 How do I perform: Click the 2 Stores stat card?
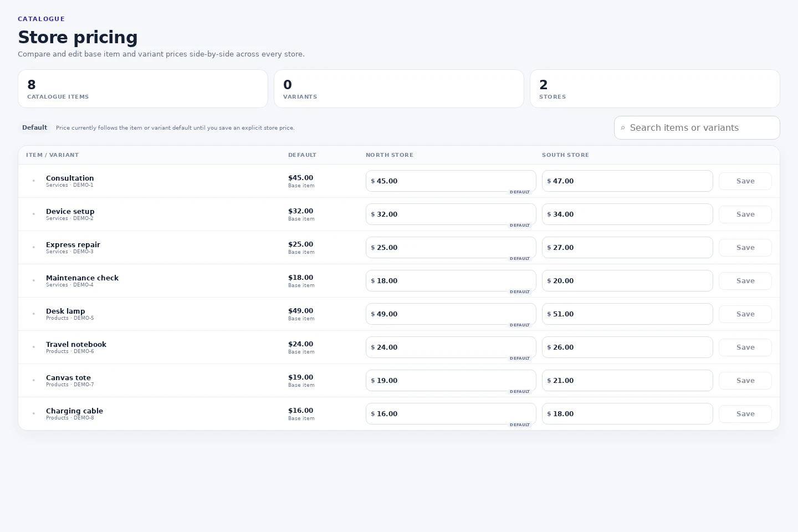(x=655, y=89)
